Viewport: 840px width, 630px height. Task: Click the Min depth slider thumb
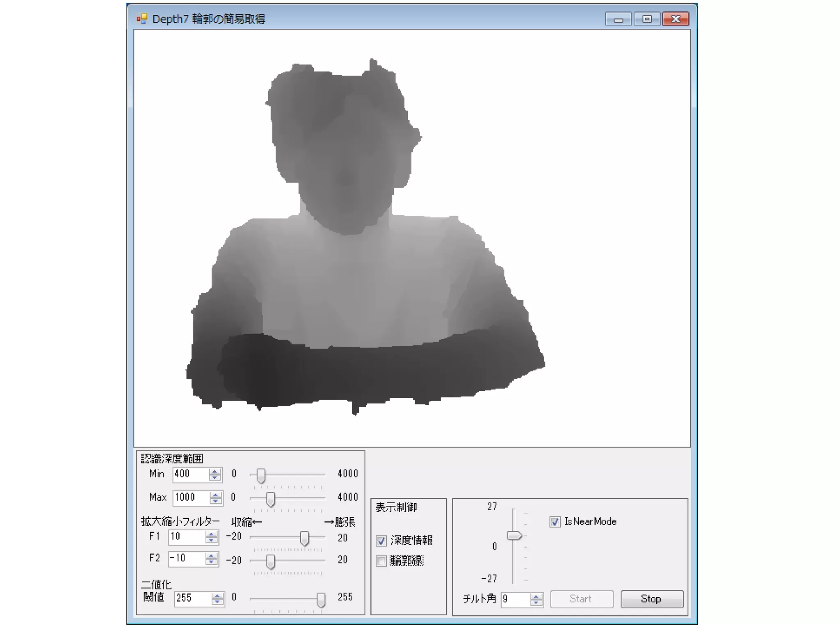pyautogui.click(x=261, y=476)
